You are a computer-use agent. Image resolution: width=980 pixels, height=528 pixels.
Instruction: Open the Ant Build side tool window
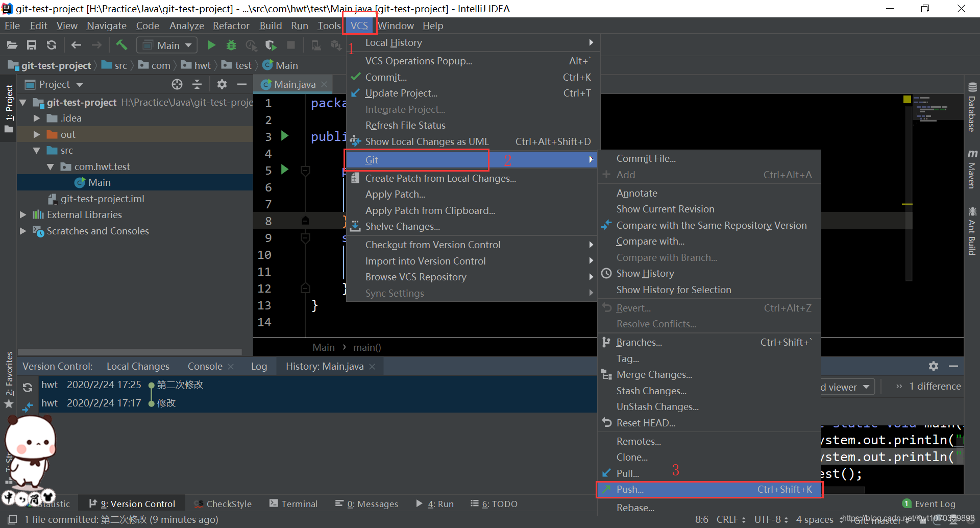(x=972, y=231)
